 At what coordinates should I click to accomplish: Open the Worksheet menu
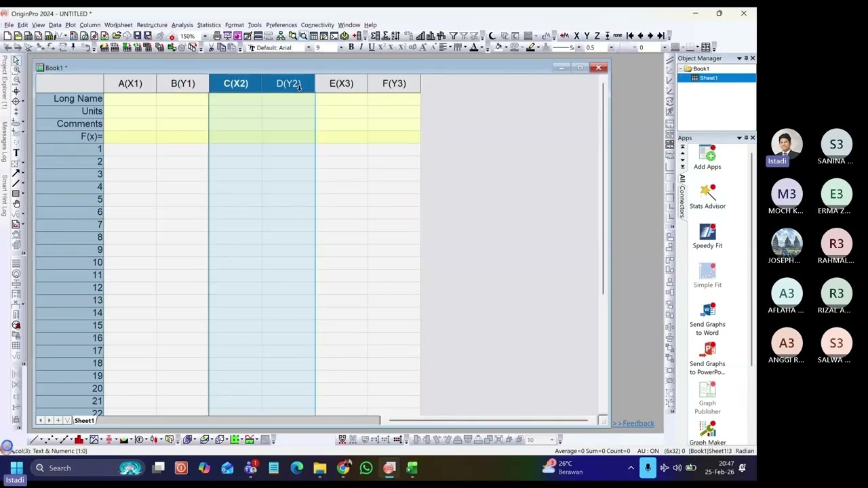point(118,25)
